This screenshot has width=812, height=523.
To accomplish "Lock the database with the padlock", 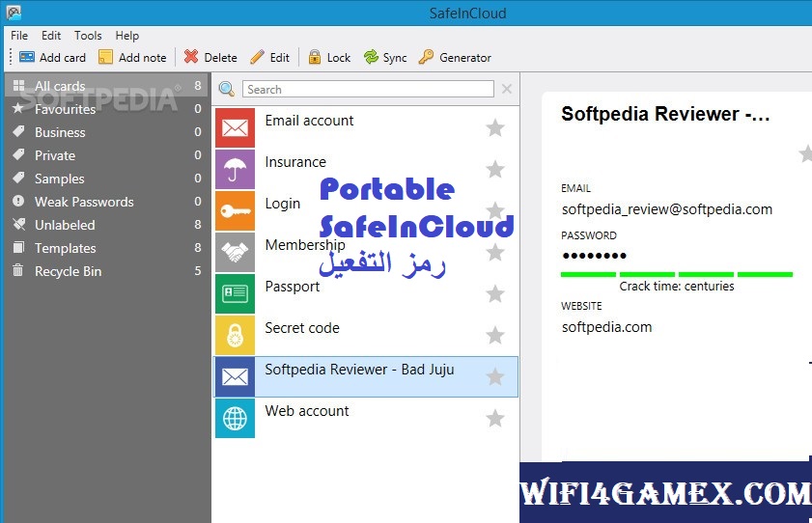I will tap(329, 58).
